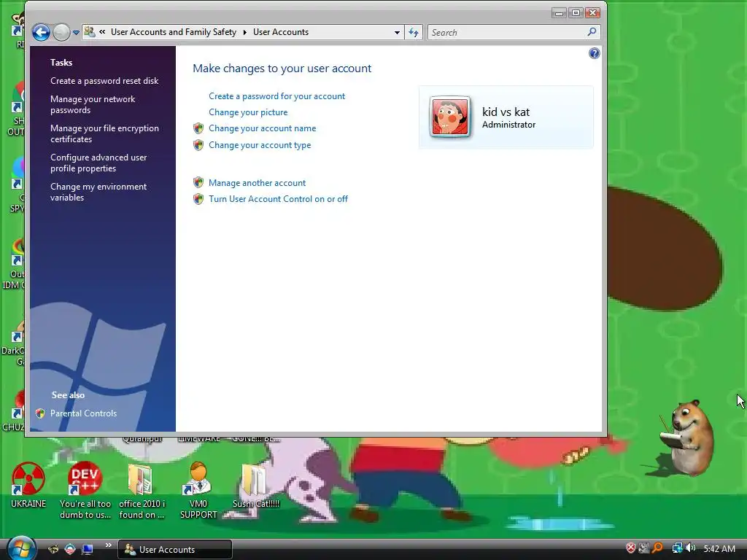
Task: Click the volume speaker tray icon
Action: point(690,548)
